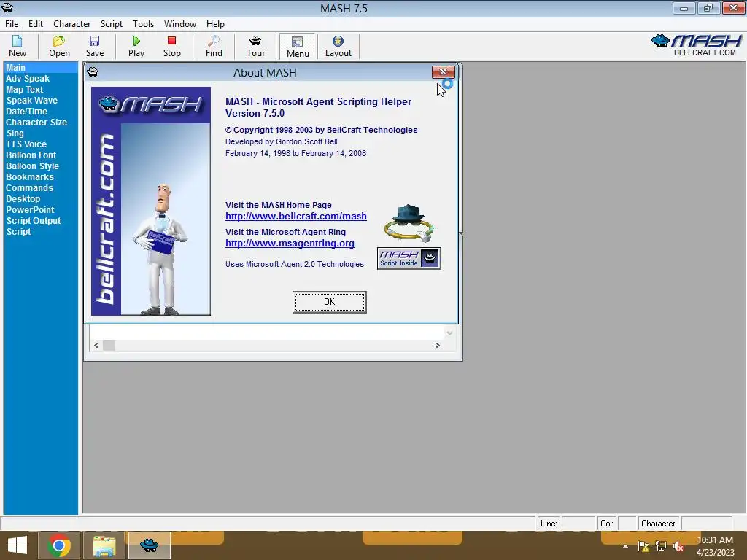
Task: Select Map Text in the sidebar
Action: (x=41, y=90)
